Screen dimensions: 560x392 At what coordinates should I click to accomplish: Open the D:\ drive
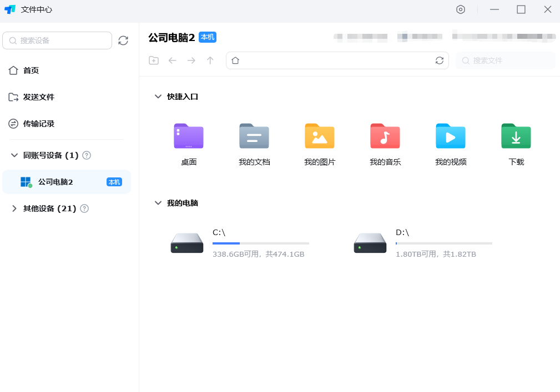point(423,243)
